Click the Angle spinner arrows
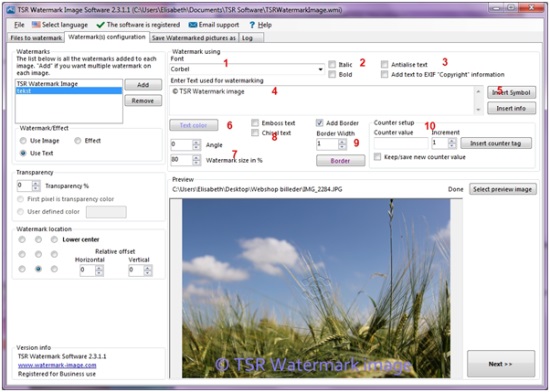 click(x=196, y=145)
